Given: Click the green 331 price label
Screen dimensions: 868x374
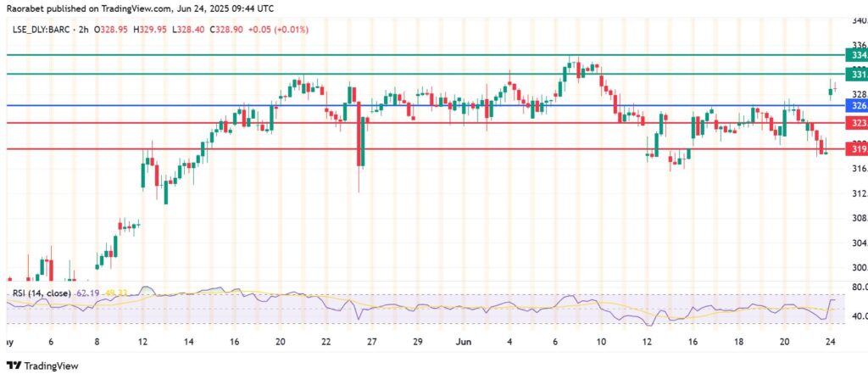Looking at the screenshot, I should pos(856,75).
